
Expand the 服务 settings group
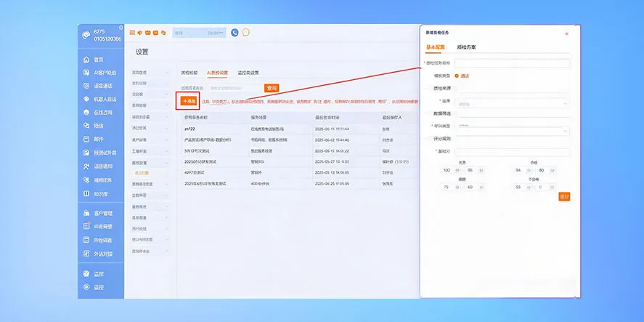[150, 206]
